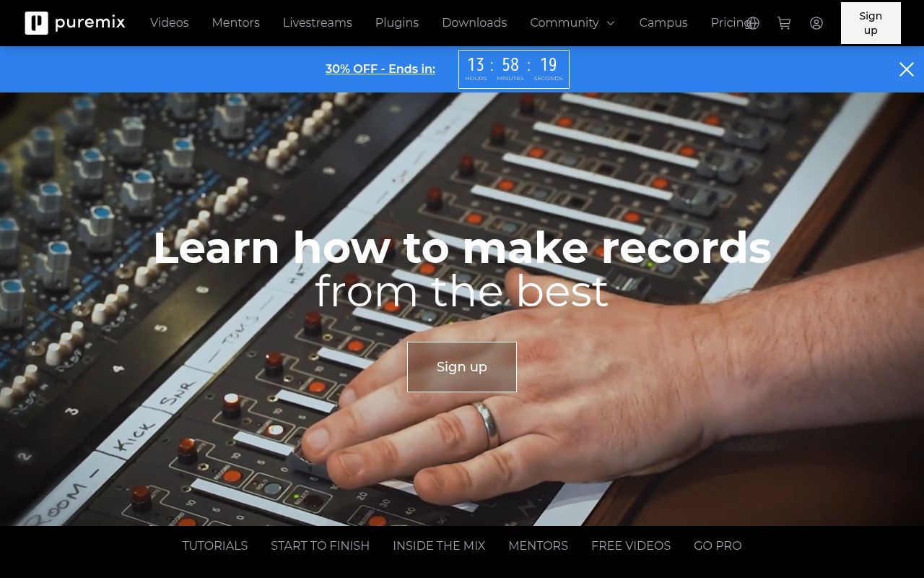This screenshot has width=924, height=578.
Task: Select the TUTORIALS tab
Action: [x=215, y=545]
